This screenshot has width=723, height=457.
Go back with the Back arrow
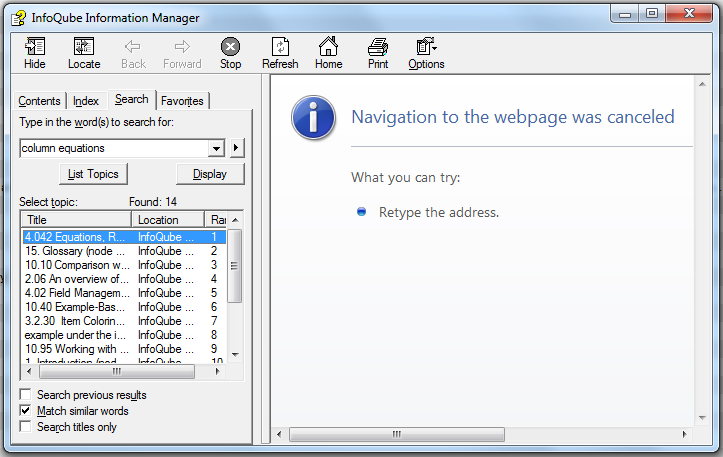point(133,53)
